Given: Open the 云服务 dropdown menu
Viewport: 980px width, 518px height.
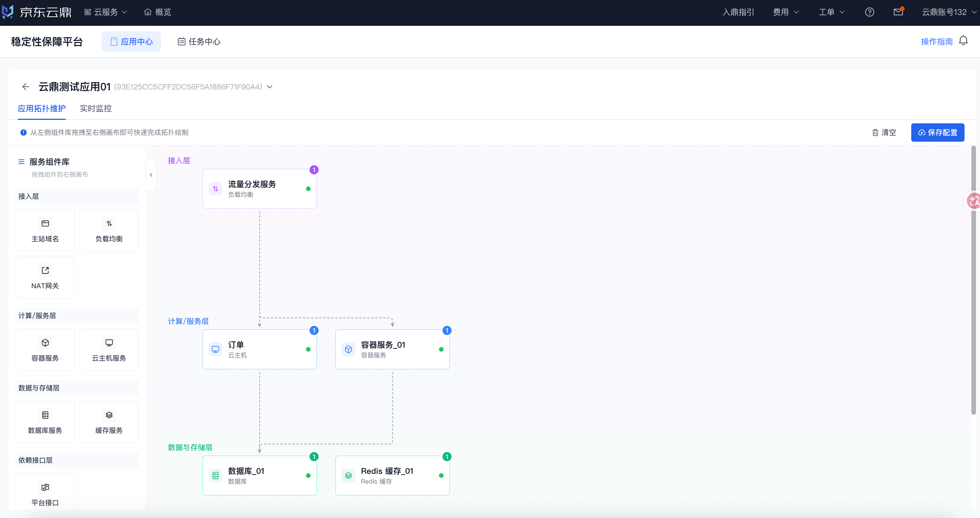Looking at the screenshot, I should [105, 12].
